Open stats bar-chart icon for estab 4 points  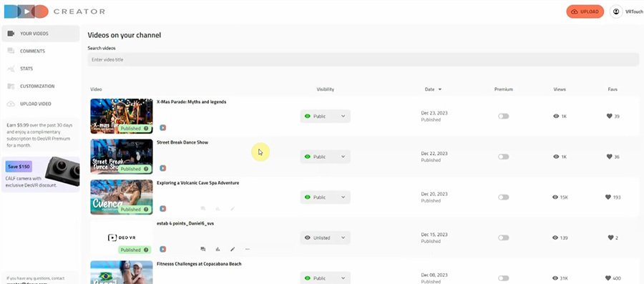218,249
